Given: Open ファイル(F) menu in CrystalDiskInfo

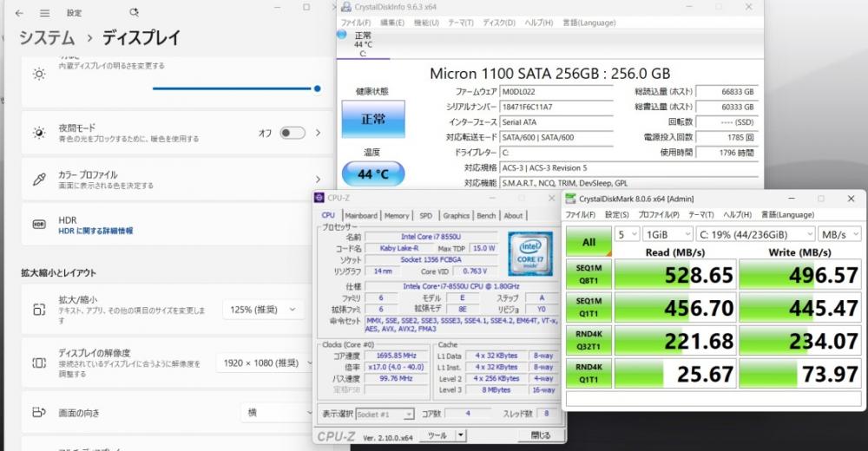Looking at the screenshot, I should pos(355,23).
